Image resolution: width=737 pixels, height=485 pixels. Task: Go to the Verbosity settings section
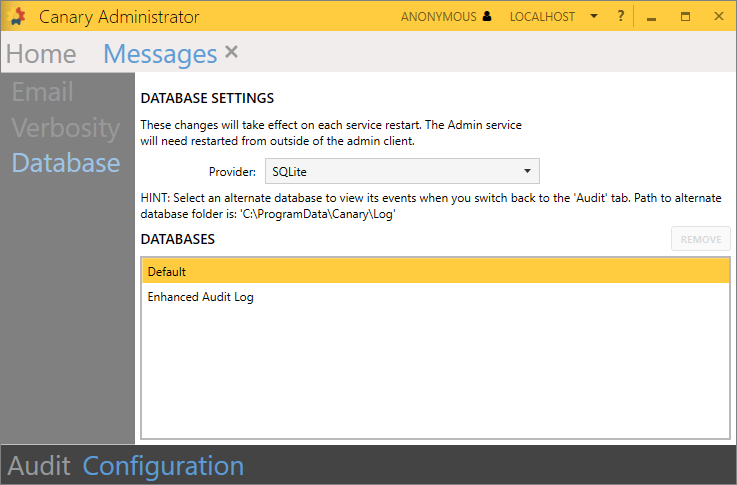point(66,128)
